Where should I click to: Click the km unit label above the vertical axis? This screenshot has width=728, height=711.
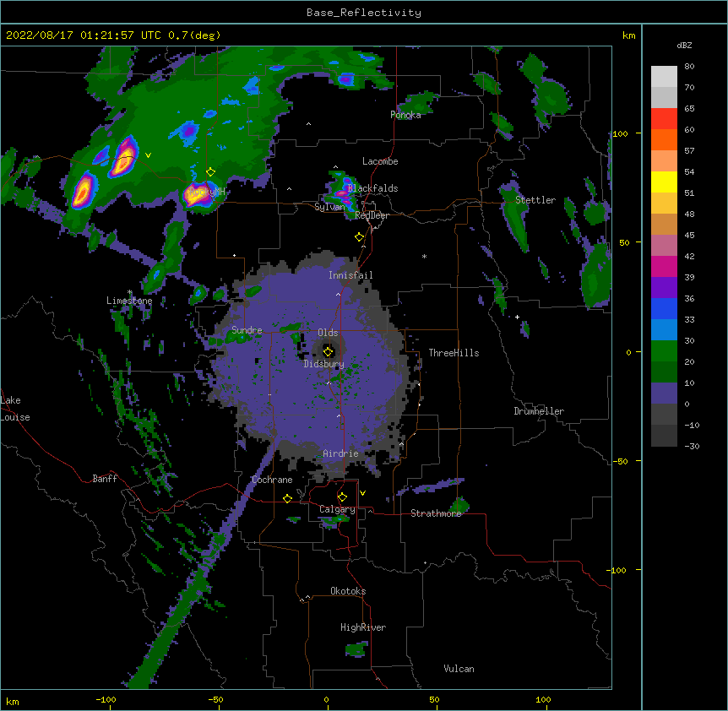click(x=629, y=35)
